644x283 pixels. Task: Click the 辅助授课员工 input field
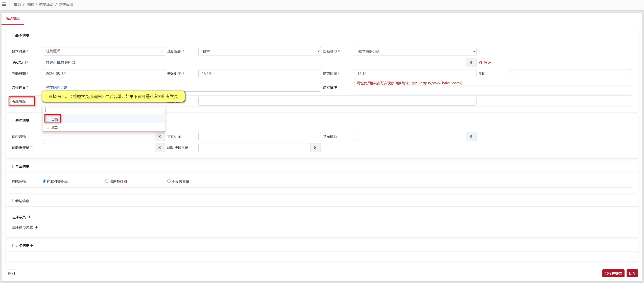pyautogui.click(x=99, y=148)
